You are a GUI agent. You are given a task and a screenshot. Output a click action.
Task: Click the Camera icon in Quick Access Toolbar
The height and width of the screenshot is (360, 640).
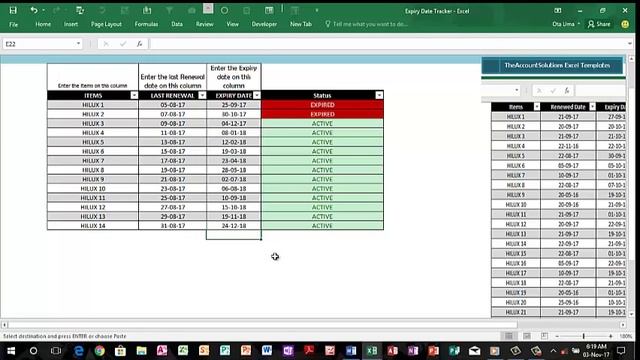[191, 10]
